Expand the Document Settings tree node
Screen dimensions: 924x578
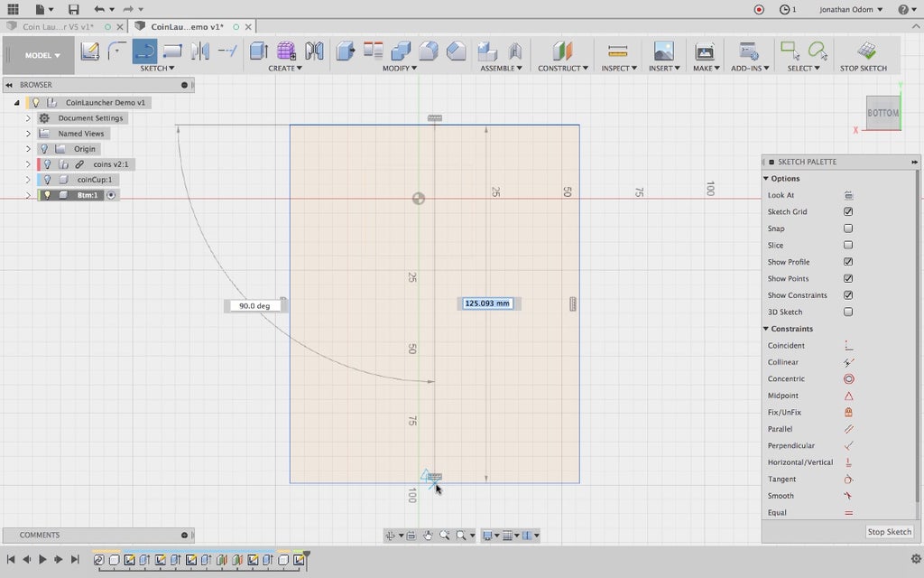27,118
